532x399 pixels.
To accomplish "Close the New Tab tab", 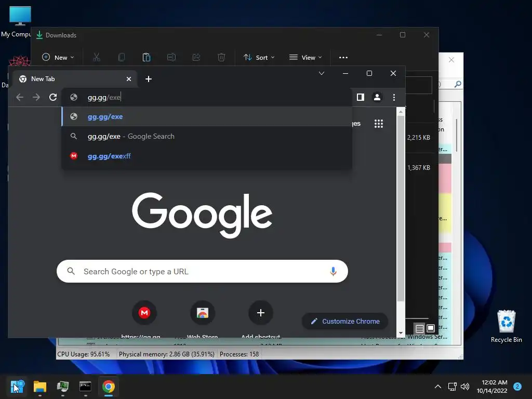I will [x=129, y=79].
